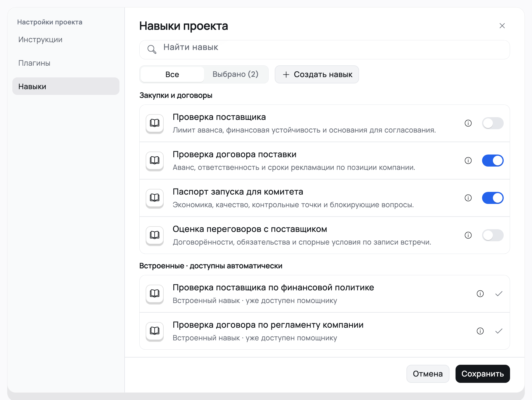Click book icon of Паспорт запуска для комитета

click(155, 198)
